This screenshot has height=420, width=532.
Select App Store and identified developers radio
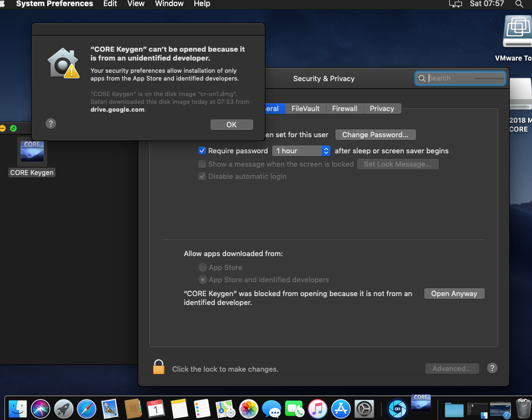click(x=203, y=279)
